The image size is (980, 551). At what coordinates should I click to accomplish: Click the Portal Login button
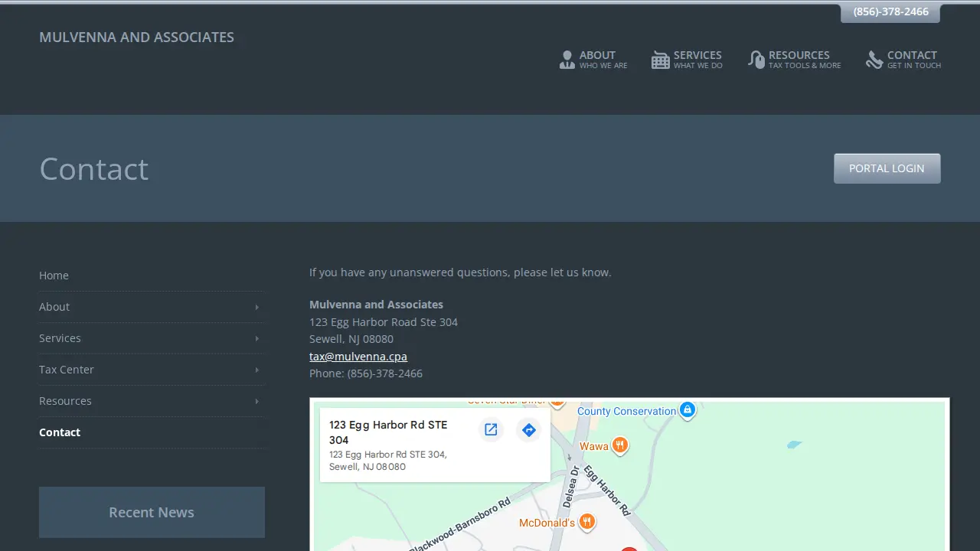pos(887,168)
